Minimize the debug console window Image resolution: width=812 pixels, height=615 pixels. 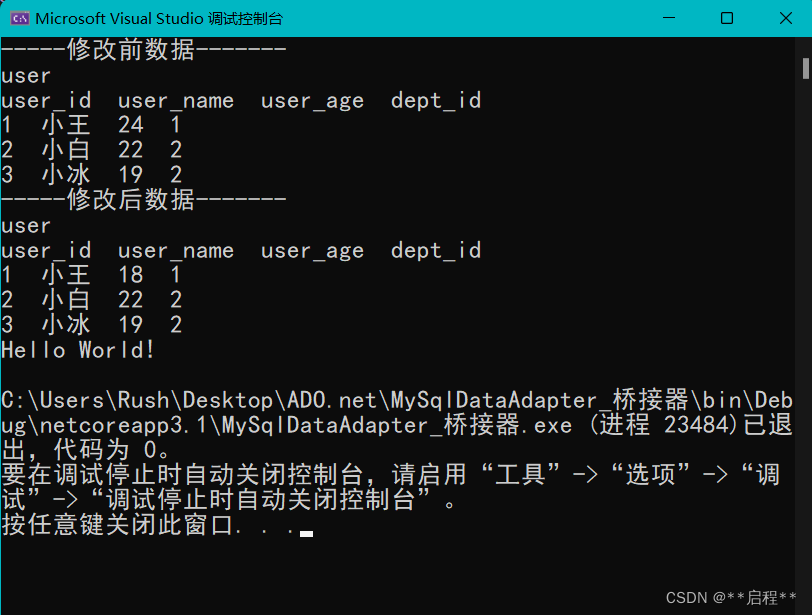[669, 18]
